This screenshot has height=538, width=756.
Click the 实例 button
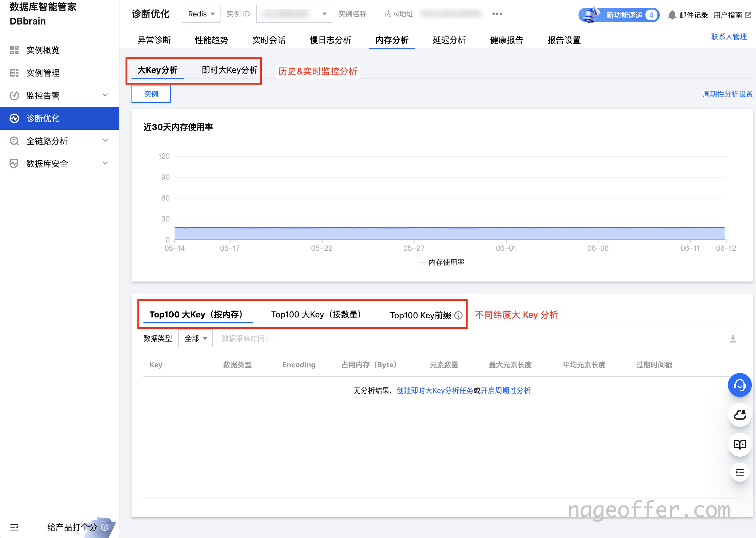tap(151, 94)
